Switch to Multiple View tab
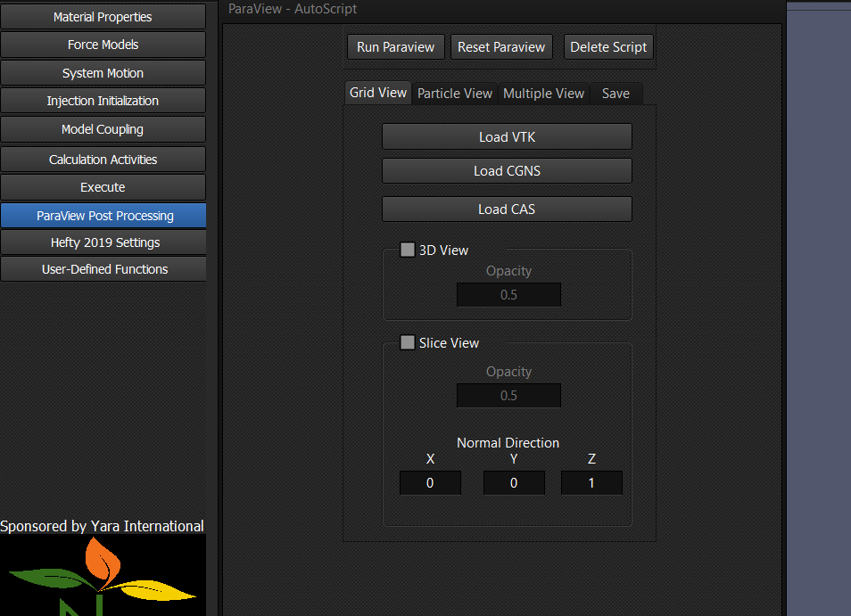Screen dimensions: 851x616 543,94
